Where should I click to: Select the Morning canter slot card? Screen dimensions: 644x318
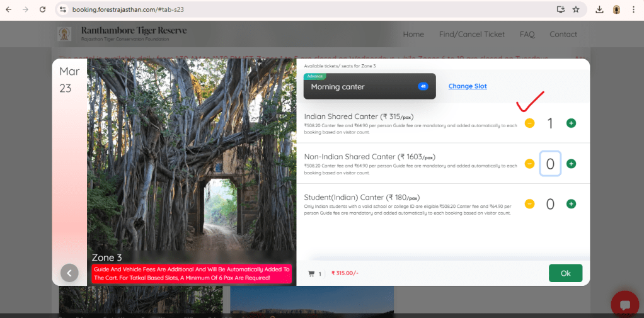point(369,86)
